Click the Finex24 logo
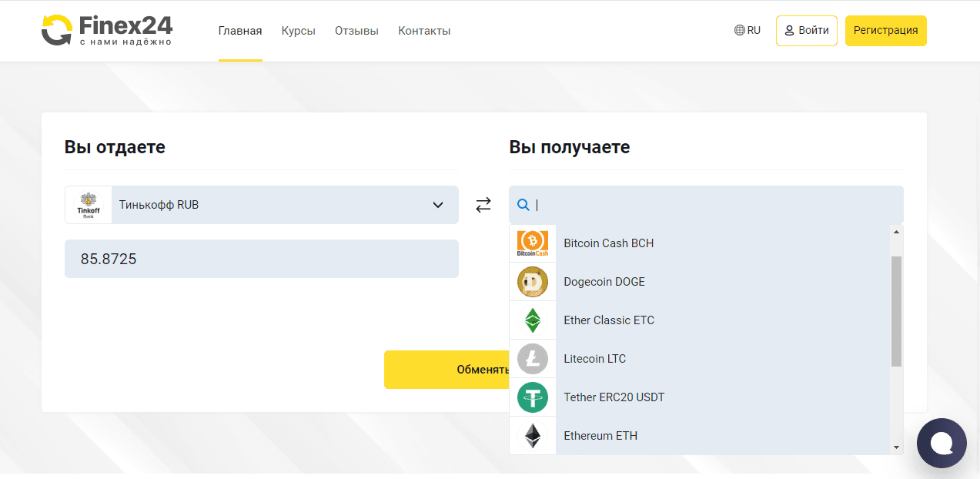Viewport: 980px width, 479px height. (107, 31)
